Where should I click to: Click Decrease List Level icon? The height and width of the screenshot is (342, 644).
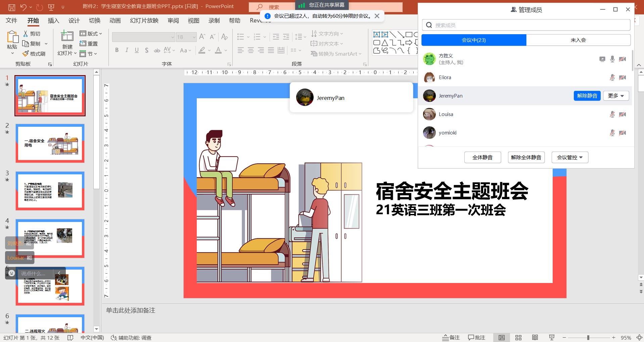[x=276, y=37]
